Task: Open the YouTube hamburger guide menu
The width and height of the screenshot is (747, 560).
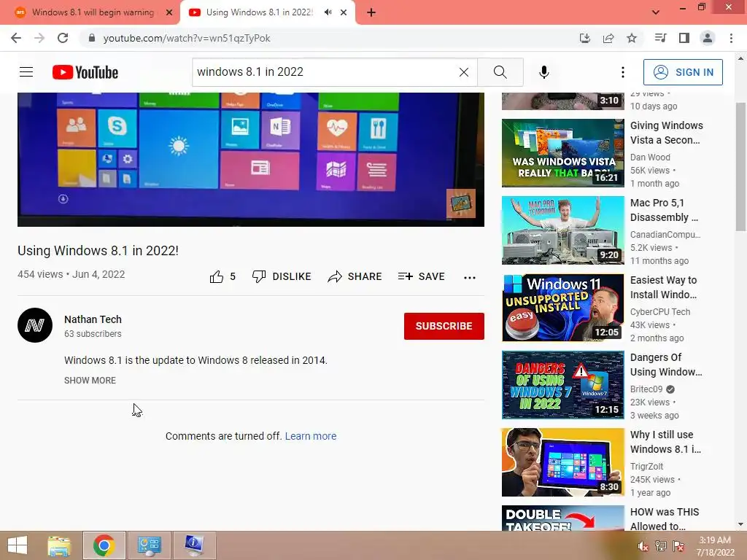Action: coord(26,72)
